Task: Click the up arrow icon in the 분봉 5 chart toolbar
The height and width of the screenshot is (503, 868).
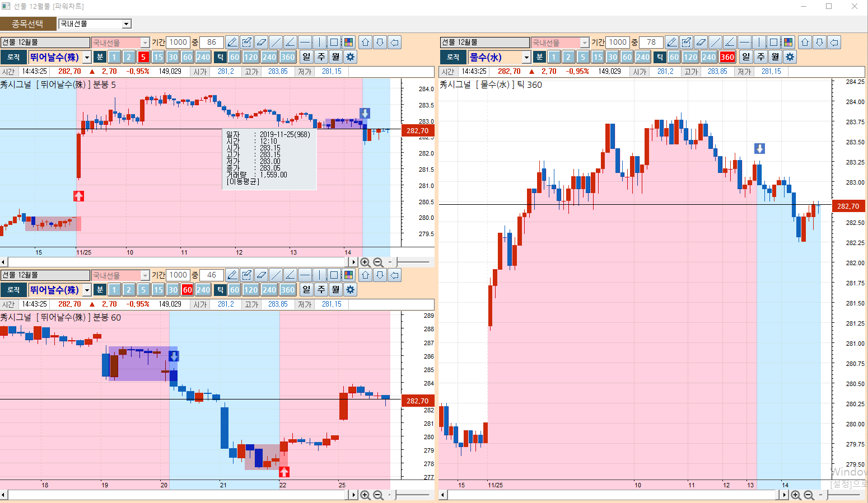Action: [x=365, y=43]
